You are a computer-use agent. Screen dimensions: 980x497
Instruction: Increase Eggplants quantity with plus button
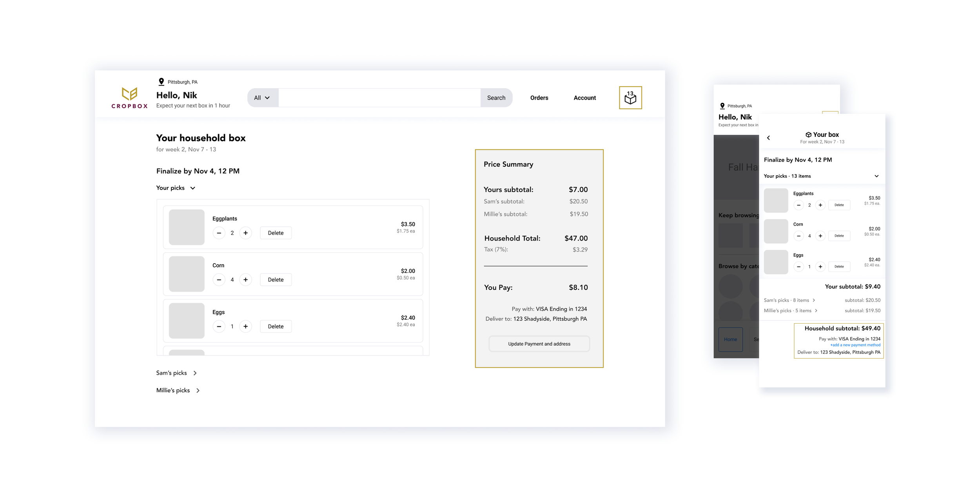click(x=245, y=233)
